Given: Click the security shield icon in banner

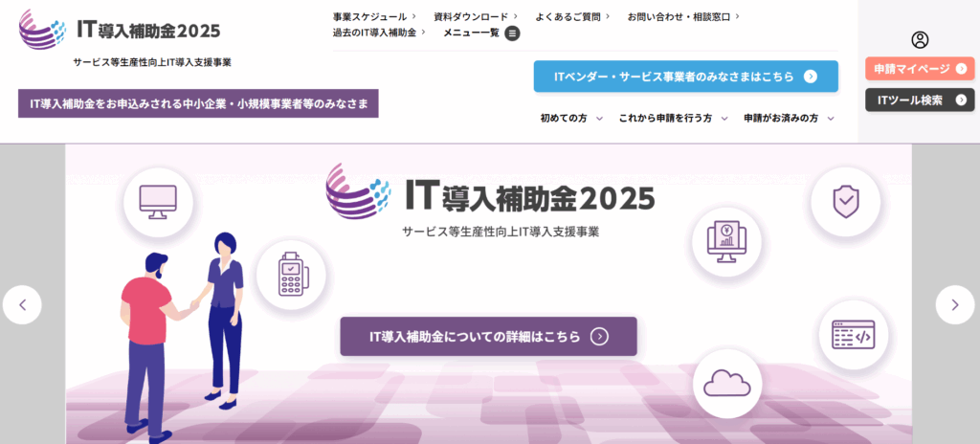Looking at the screenshot, I should [845, 202].
